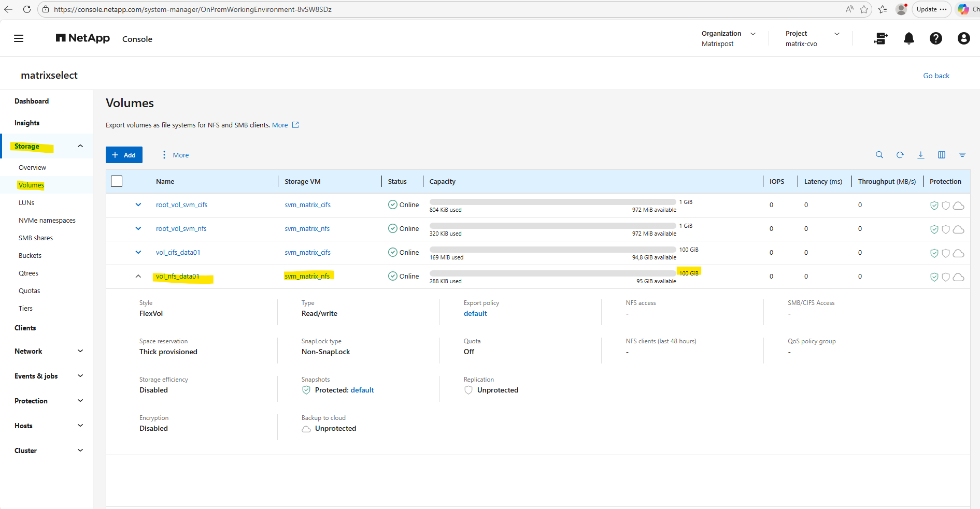Open LUNs in the Storage menu
The height and width of the screenshot is (509, 980).
26,203
